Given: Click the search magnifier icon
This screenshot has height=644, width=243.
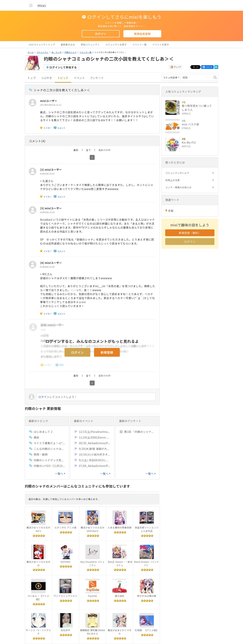Looking at the screenshot, I should 215,77.
